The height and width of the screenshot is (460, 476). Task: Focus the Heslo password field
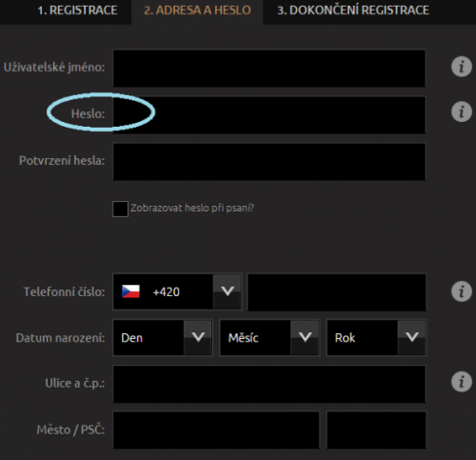click(269, 114)
